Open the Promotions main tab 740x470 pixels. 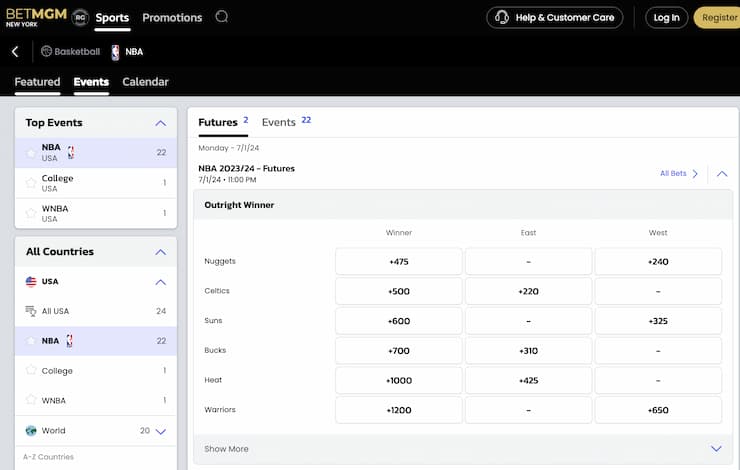[x=172, y=18]
